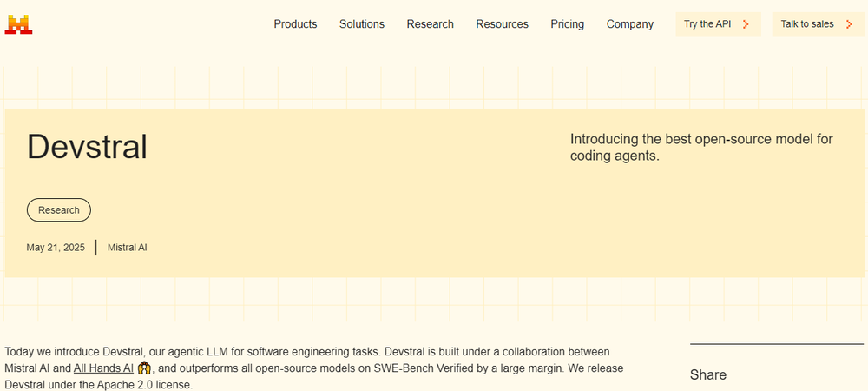Follow the All Hands AI link
This screenshot has width=868, height=391.
(103, 368)
